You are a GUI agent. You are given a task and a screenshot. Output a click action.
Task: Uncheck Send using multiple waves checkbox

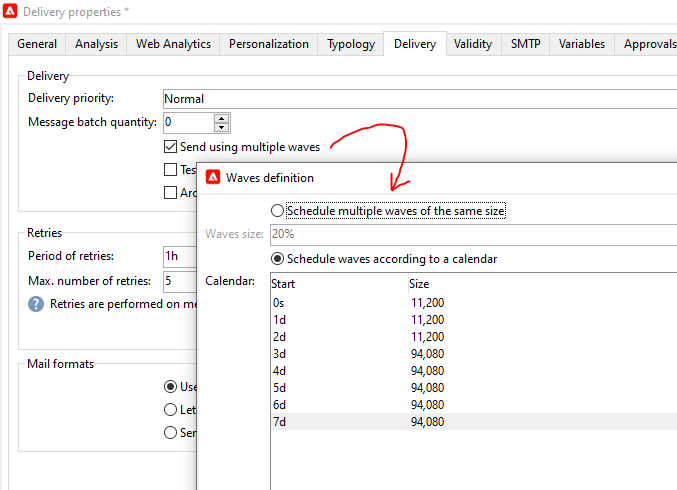coord(171,147)
